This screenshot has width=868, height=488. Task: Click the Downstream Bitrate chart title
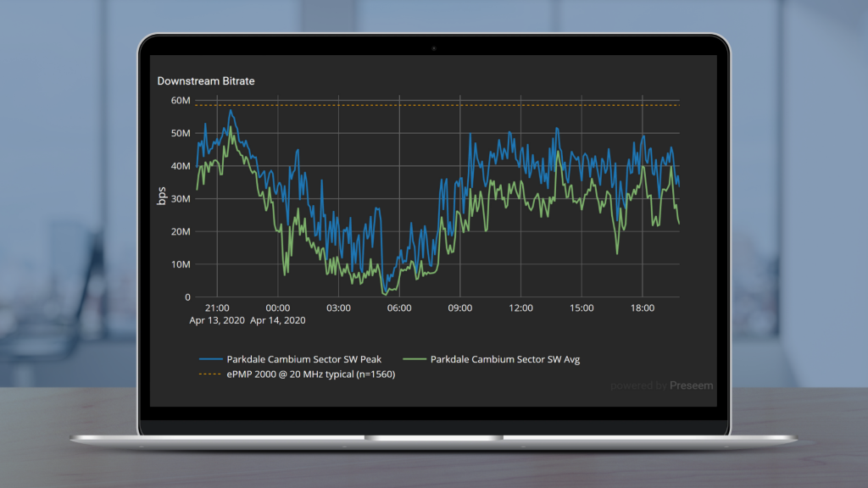pyautogui.click(x=206, y=81)
